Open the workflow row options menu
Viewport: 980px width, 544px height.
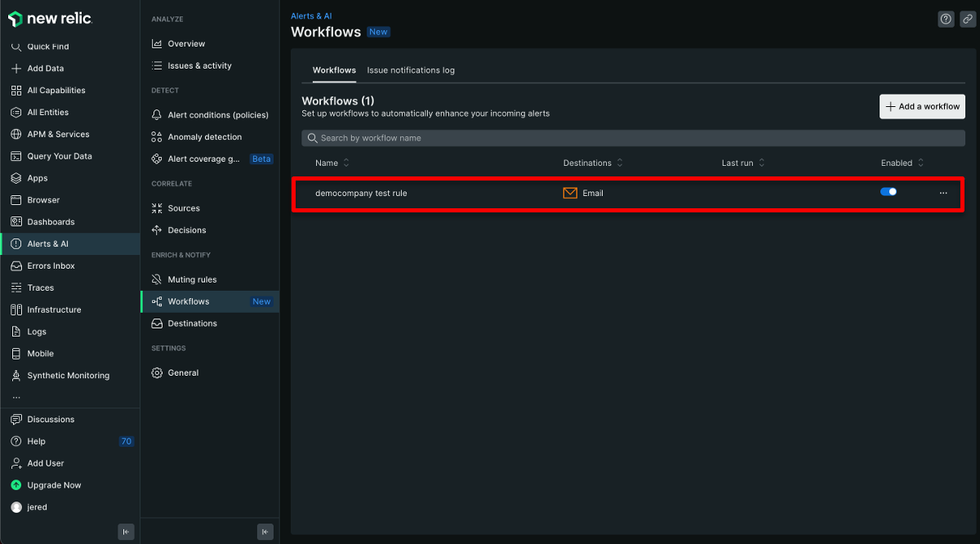coord(943,193)
